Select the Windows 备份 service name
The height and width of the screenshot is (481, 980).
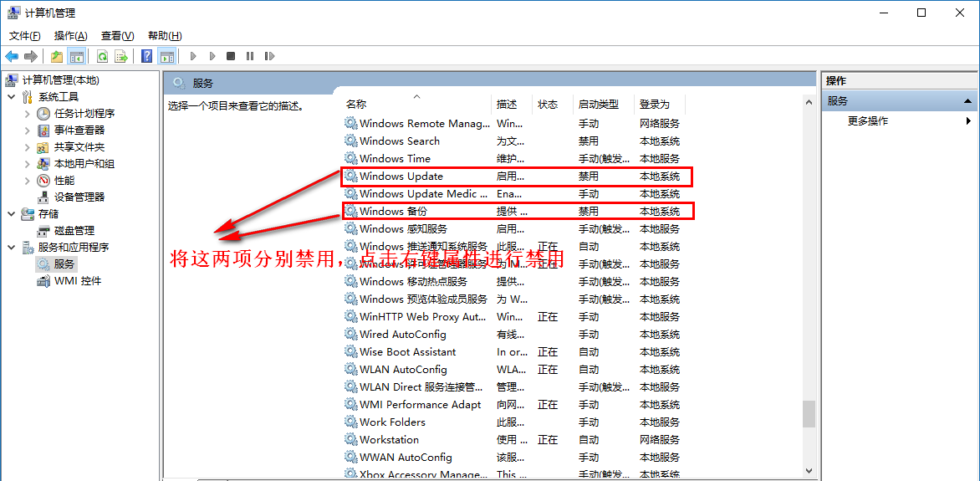click(x=393, y=212)
